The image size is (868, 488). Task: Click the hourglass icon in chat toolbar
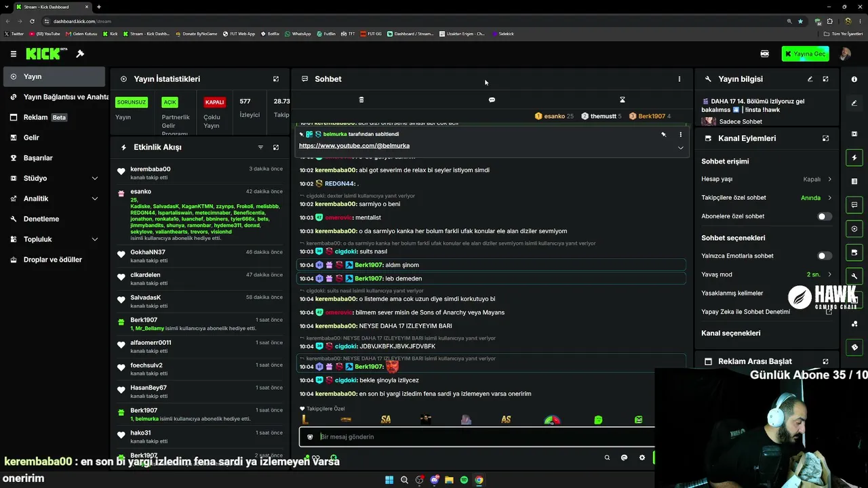pos(623,100)
